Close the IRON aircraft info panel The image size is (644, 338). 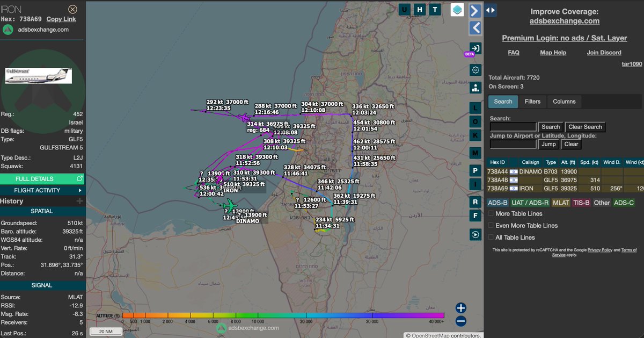(73, 9)
